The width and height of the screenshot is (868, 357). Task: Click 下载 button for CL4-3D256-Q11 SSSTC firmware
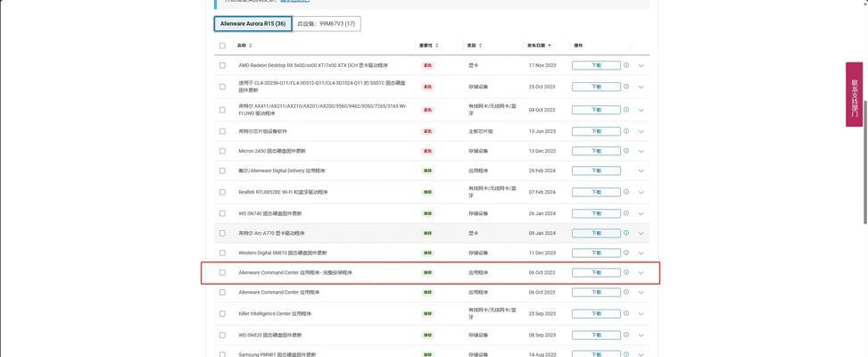pyautogui.click(x=596, y=87)
